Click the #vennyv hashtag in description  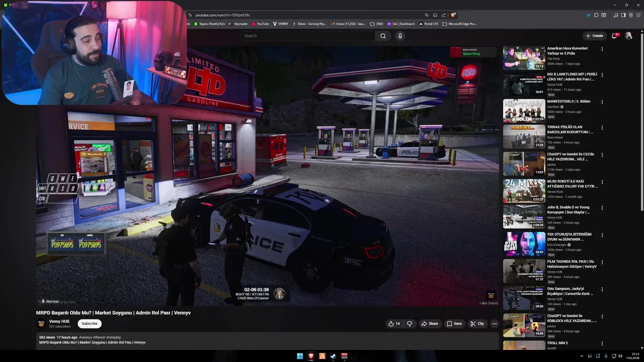(86, 337)
